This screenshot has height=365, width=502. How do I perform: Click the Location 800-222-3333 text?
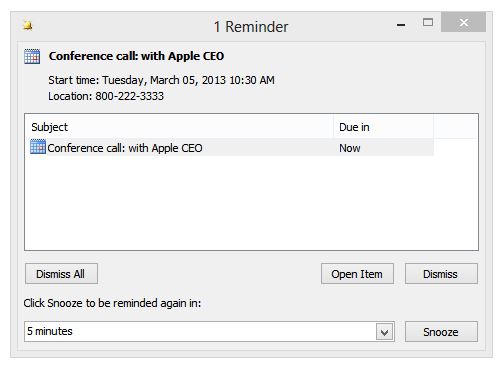click(x=106, y=96)
